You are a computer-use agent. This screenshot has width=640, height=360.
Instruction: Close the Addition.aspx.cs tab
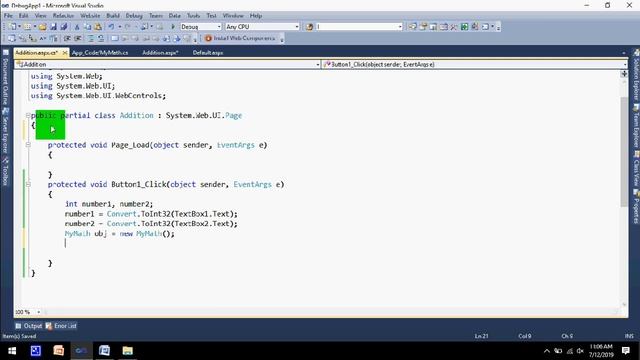64,53
